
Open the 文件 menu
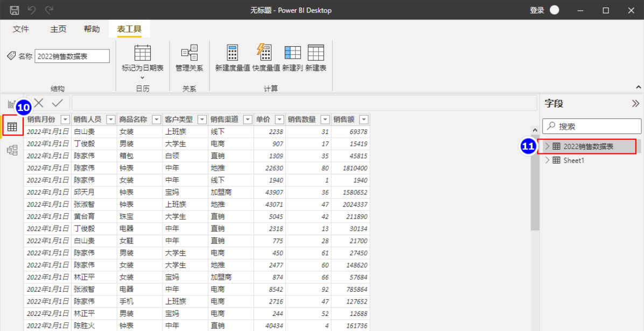20,29
